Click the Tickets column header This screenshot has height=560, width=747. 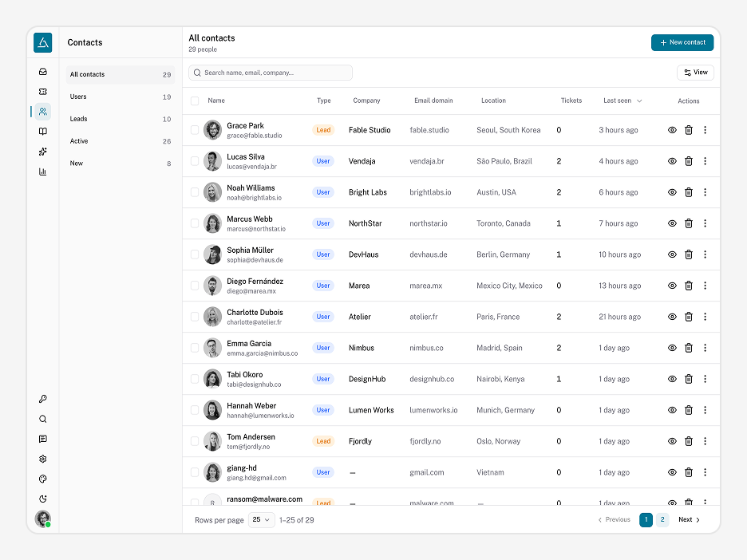coord(571,101)
